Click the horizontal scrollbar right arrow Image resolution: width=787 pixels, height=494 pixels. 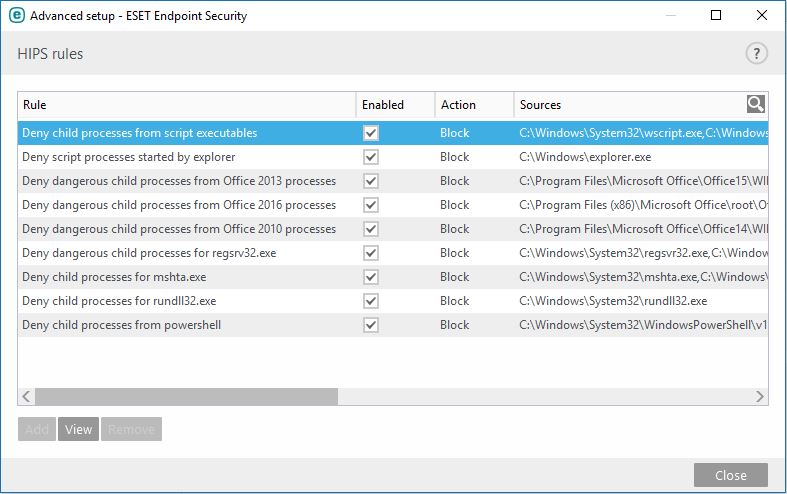[761, 397]
